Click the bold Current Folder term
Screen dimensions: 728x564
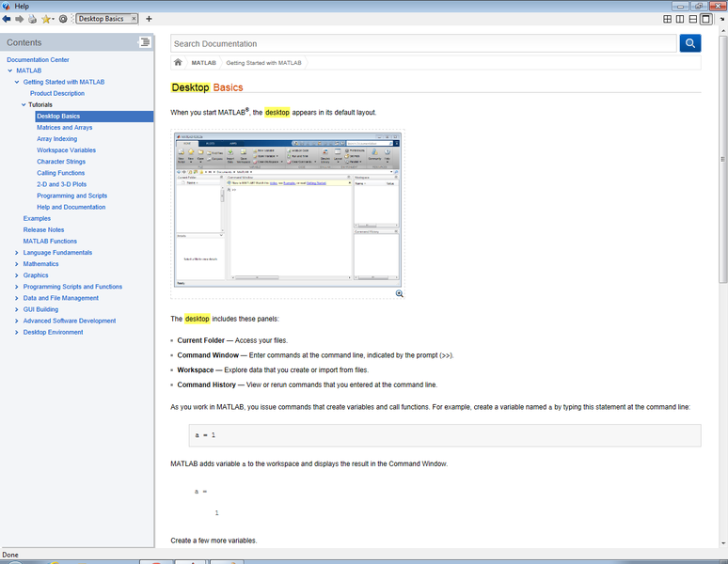[x=201, y=340]
